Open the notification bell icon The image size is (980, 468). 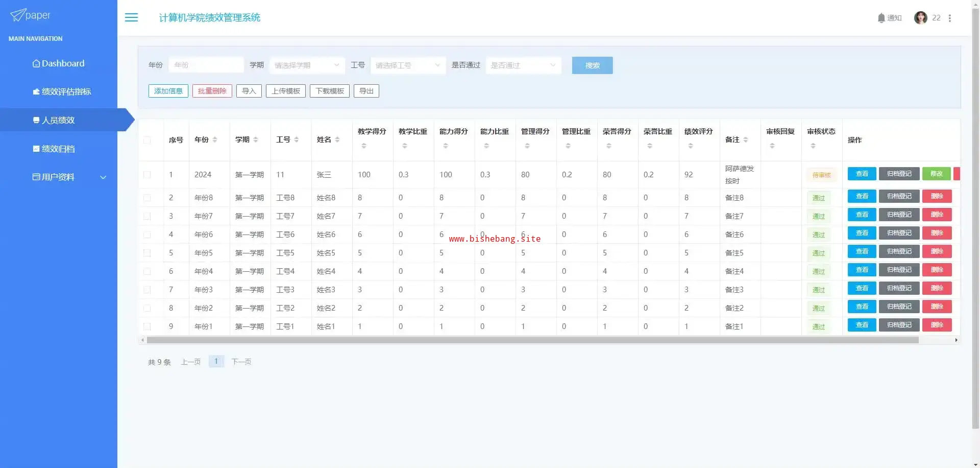click(881, 18)
